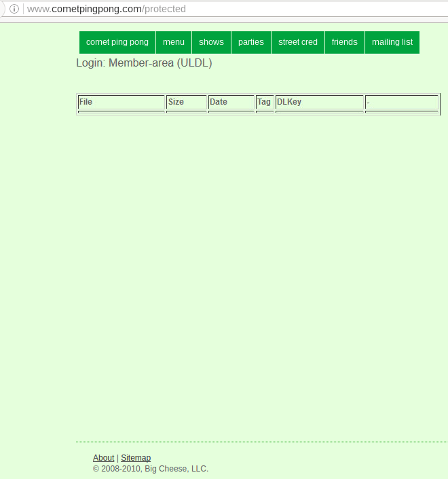Open the comet ping pong home tab

pos(117,42)
